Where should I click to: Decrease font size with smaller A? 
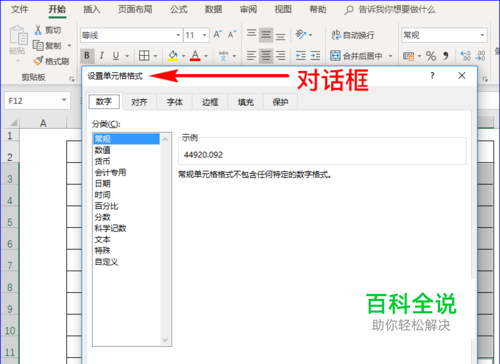232,34
